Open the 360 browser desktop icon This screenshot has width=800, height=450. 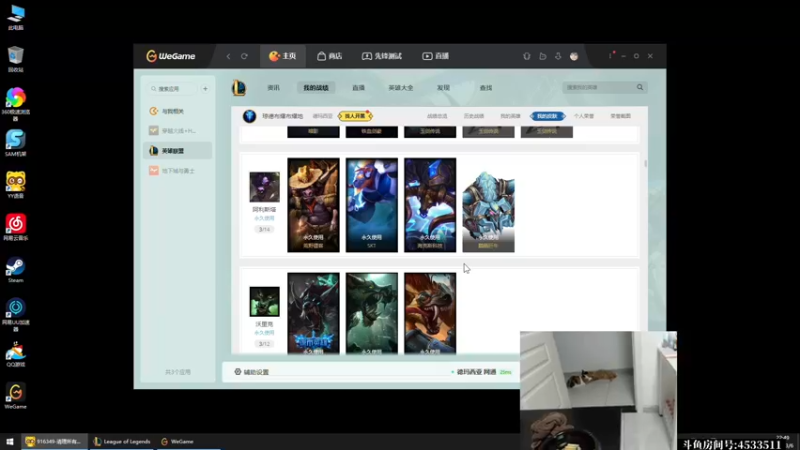(16, 104)
